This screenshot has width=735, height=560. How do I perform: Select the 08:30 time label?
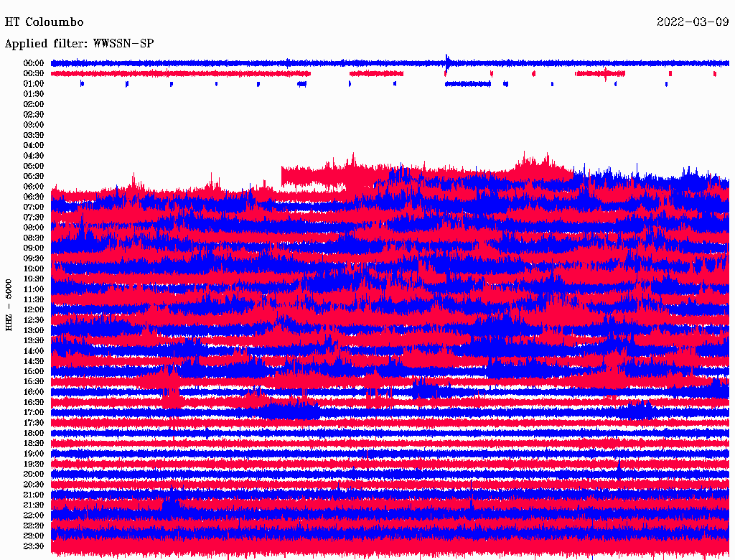[x=34, y=238]
